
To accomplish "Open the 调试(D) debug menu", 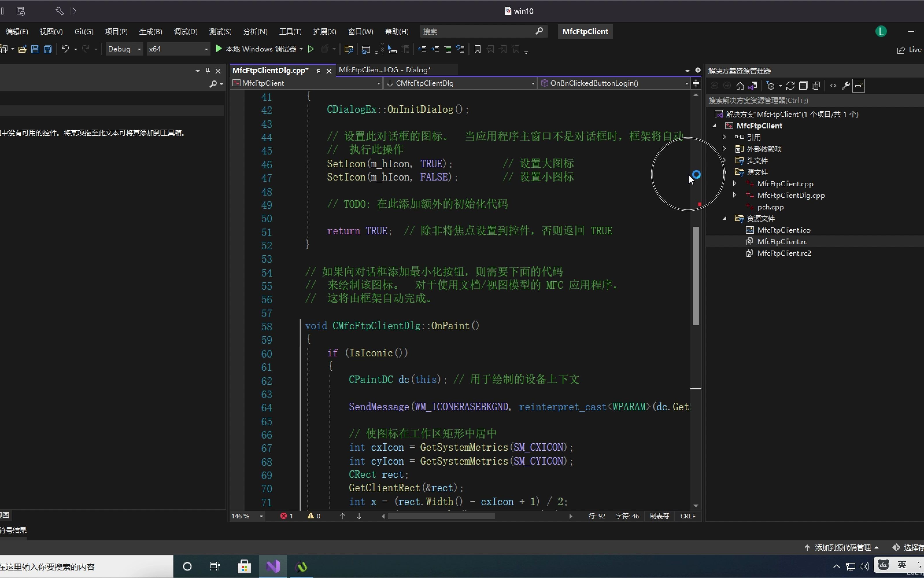I will [186, 32].
